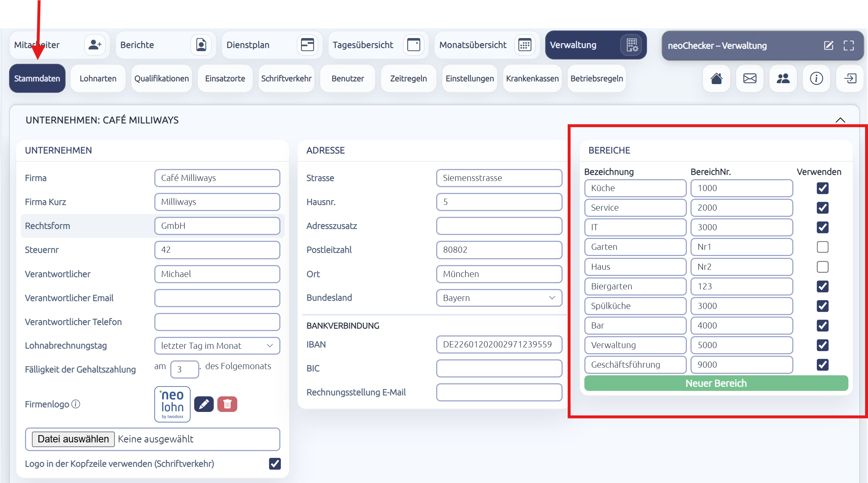
Task: Click the BereichNr field containing 9000
Action: click(742, 365)
